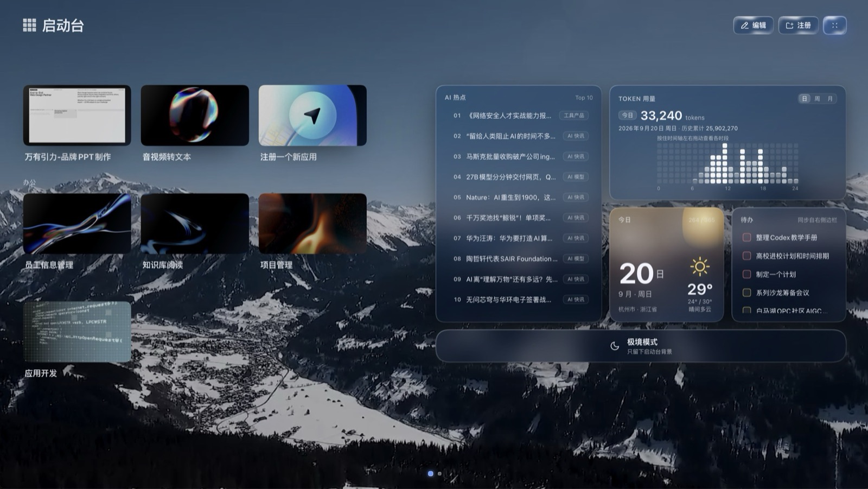Click the 注册一个新应用 arrow icon
Image resolution: width=868 pixels, height=489 pixels.
(x=312, y=115)
